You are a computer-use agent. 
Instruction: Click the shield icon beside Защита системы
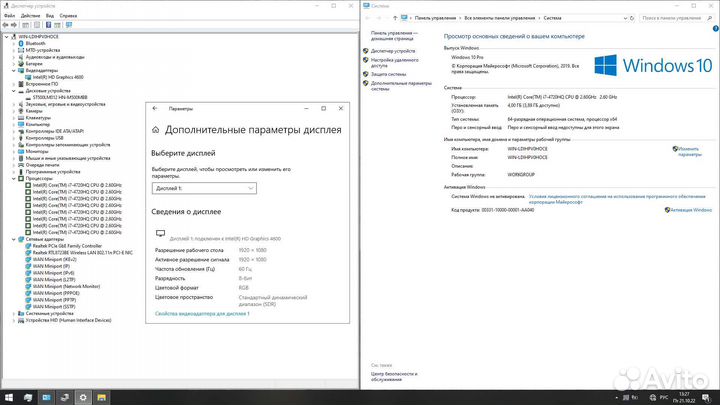coord(366,74)
